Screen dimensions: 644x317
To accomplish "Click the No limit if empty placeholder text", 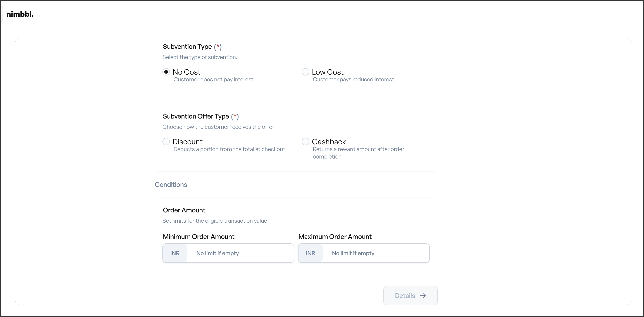I will (x=217, y=254).
